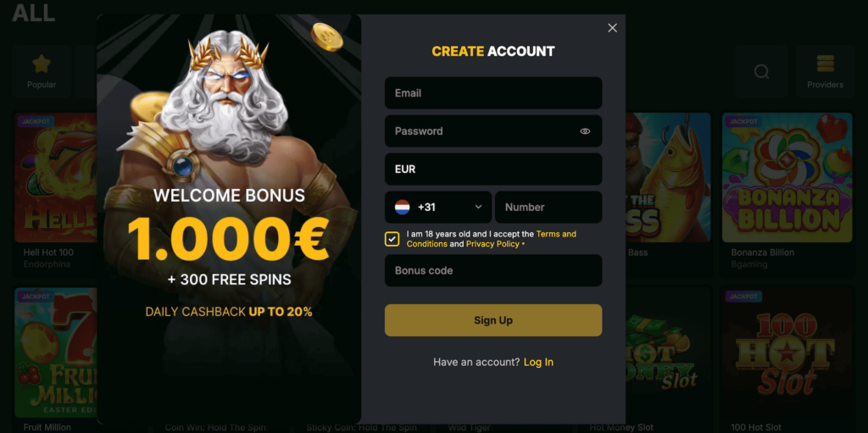Uncheck the 18 years old checkbox
Screen dimensions: 868x433
[x=392, y=239]
